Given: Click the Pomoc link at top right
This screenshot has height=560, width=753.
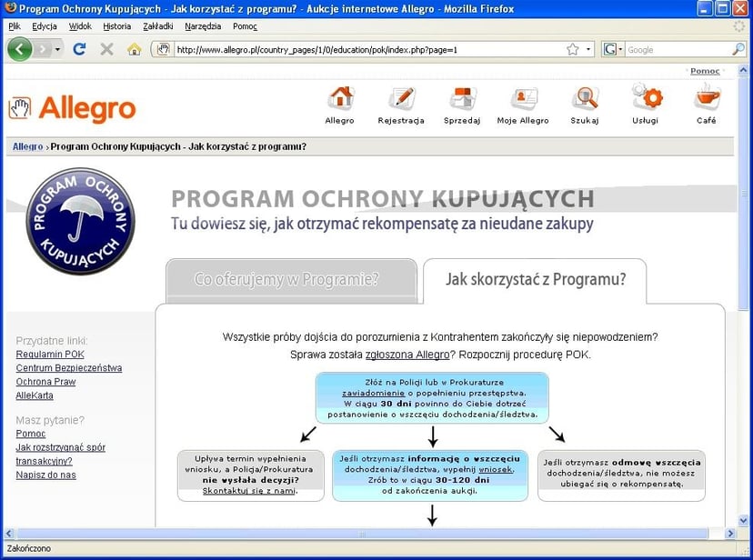Looking at the screenshot, I should pos(705,71).
